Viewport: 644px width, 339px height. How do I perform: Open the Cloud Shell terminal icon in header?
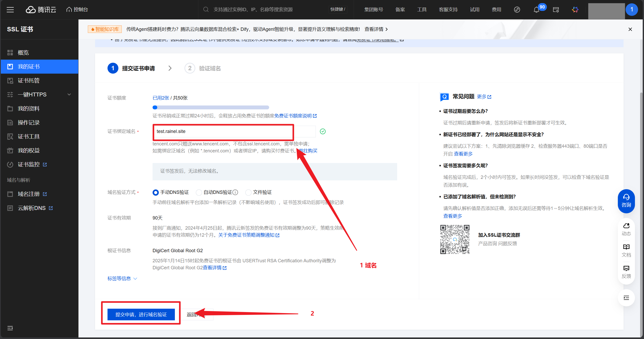click(556, 10)
